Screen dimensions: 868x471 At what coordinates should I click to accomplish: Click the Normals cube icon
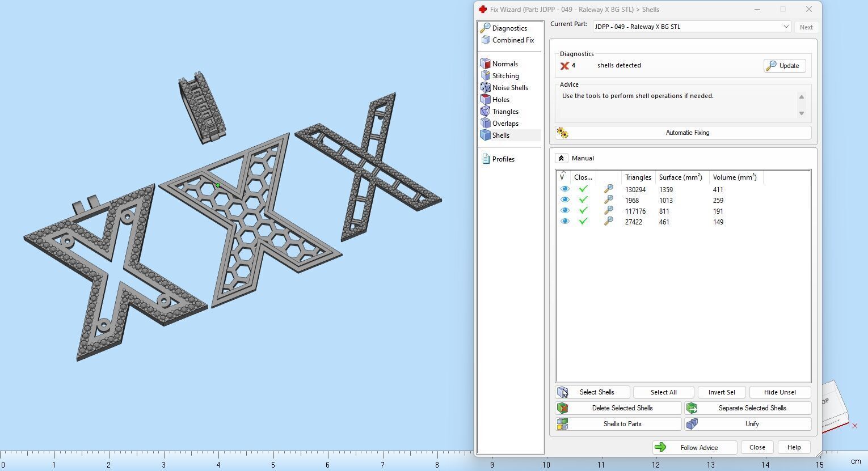coord(485,64)
